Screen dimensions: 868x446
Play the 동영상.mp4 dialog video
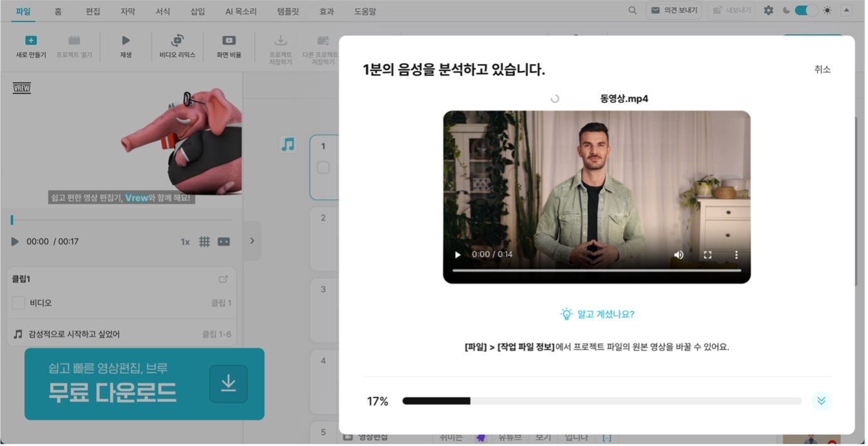(x=458, y=255)
